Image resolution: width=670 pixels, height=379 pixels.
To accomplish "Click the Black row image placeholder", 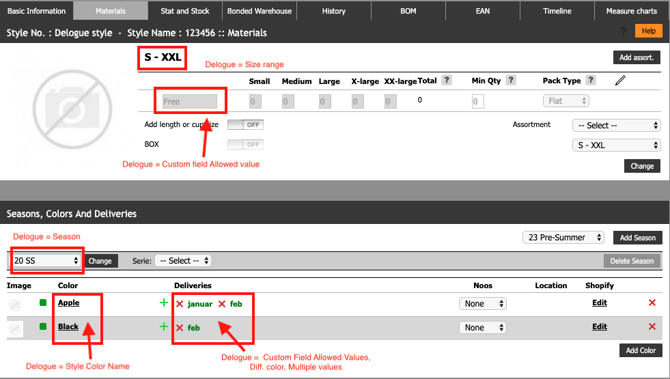I will click(x=15, y=329).
